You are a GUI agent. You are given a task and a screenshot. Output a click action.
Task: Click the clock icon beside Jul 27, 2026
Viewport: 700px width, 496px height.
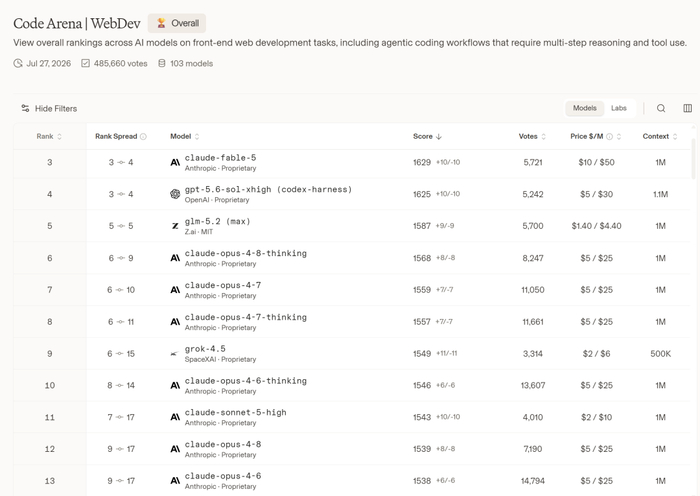(18, 63)
